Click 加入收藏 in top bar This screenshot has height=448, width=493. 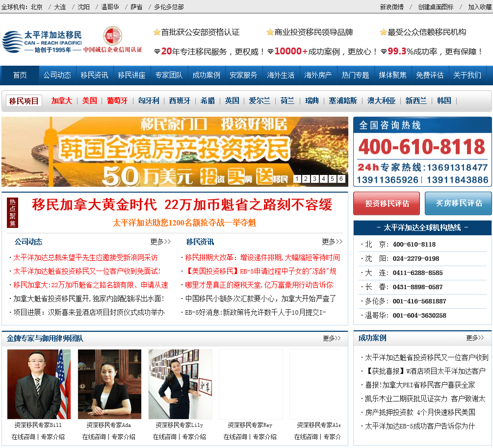(480, 7)
